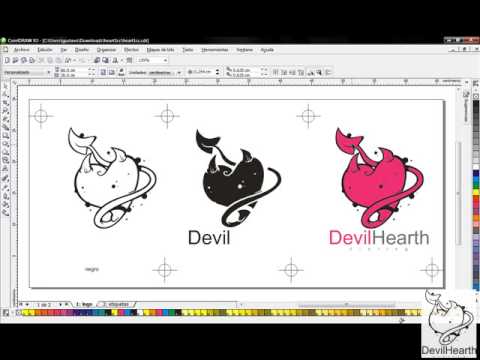Switch to the etiquetas page tab
480x360 pixels.
tap(117, 304)
